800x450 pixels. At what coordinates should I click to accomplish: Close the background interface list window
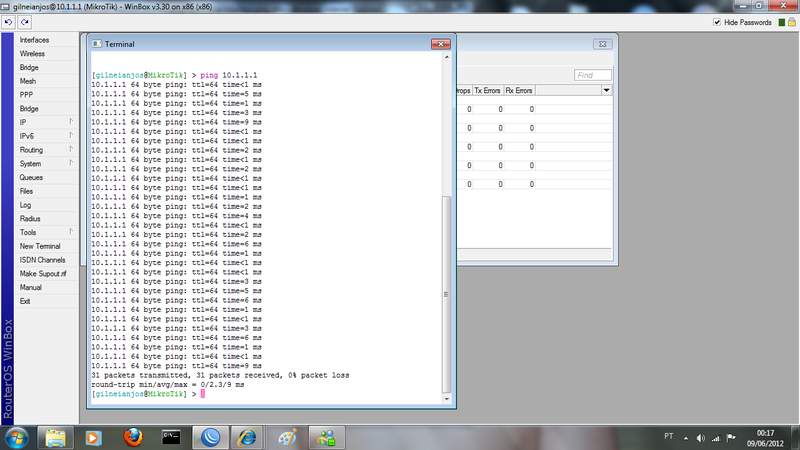602,44
